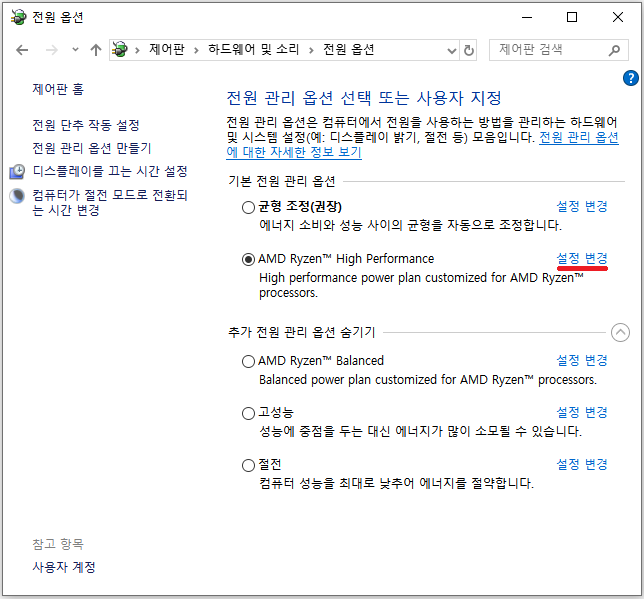Open 제어판 홈 link

coord(58,89)
